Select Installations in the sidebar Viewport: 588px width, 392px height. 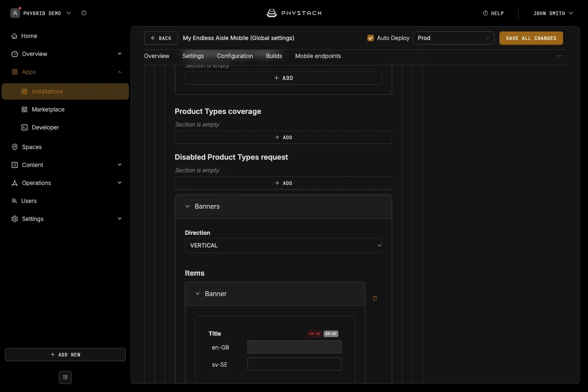point(65,91)
